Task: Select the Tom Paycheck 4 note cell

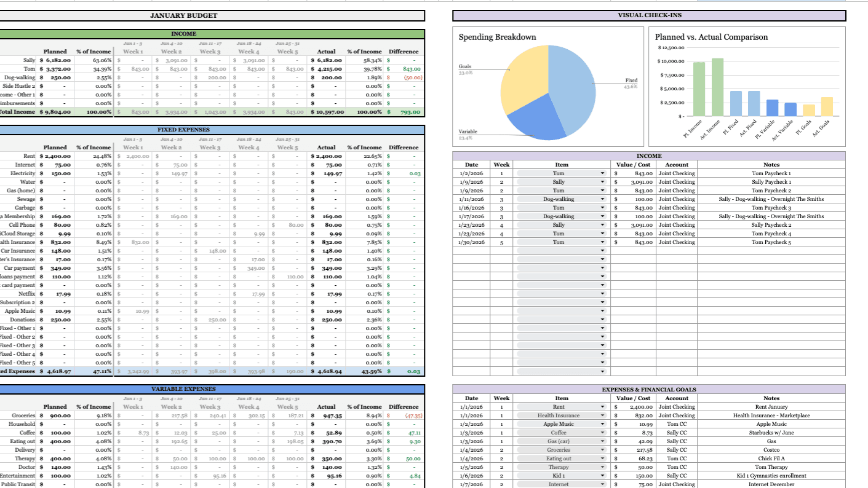Action: [x=771, y=234]
